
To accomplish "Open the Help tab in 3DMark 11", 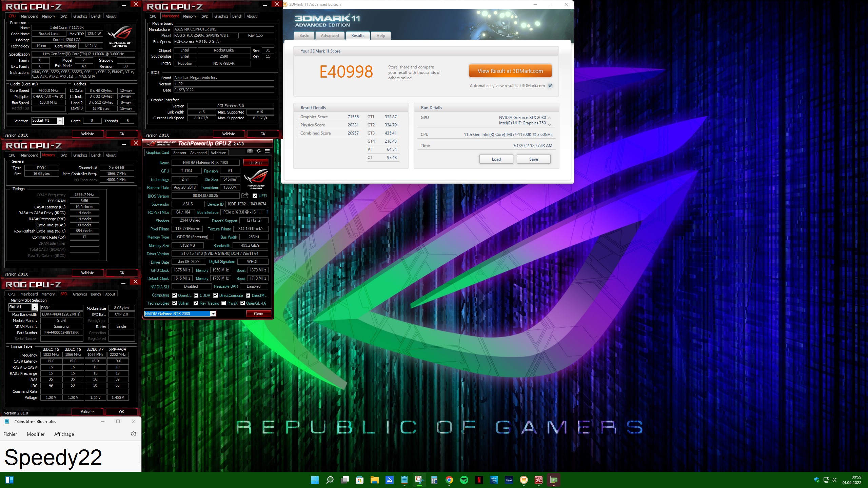I will pos(381,36).
